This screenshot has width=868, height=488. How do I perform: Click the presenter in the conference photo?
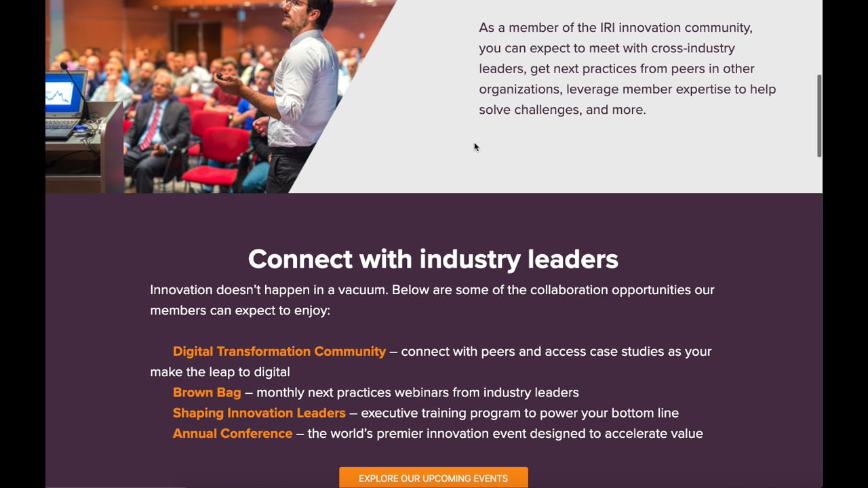297,95
